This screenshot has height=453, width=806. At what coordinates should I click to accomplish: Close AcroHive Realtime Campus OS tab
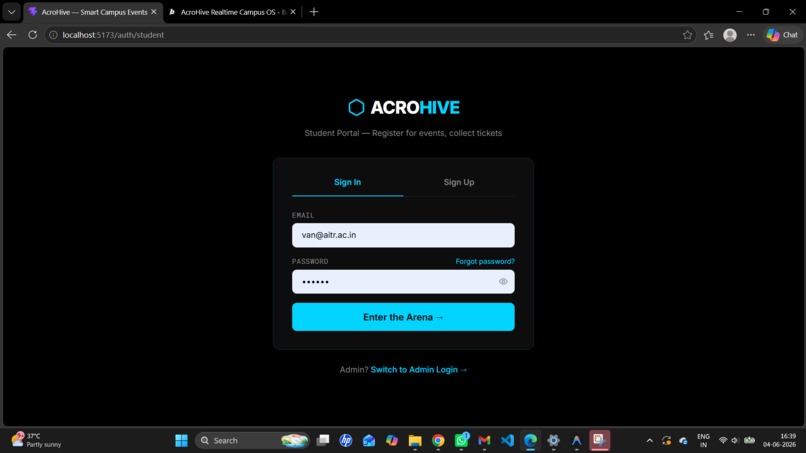(293, 12)
